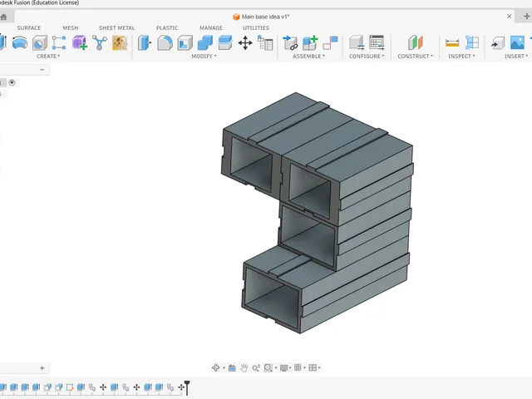532x399 pixels.
Task: Expand the CREATE dropdown menu
Action: pyautogui.click(x=48, y=56)
